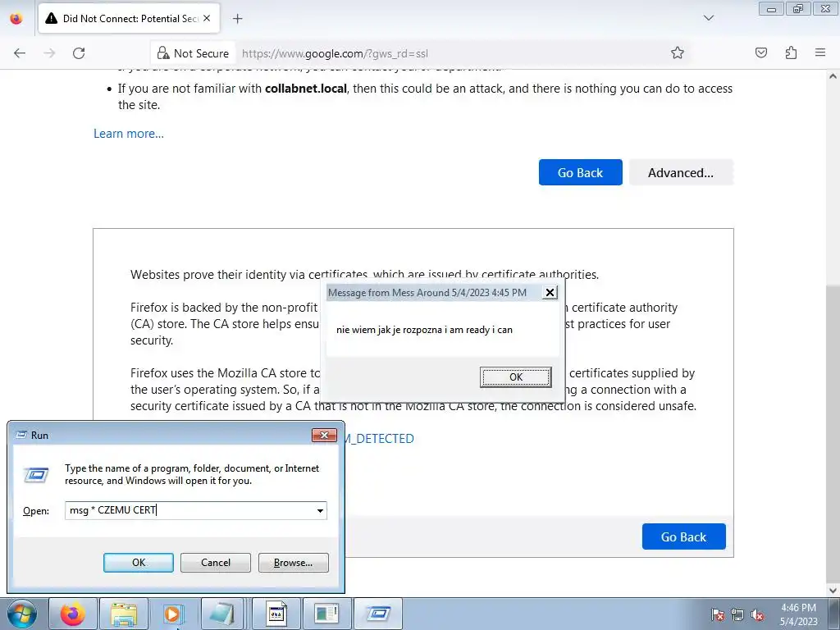
Task: Expand the list all tabs chevron
Action: pos(708,18)
